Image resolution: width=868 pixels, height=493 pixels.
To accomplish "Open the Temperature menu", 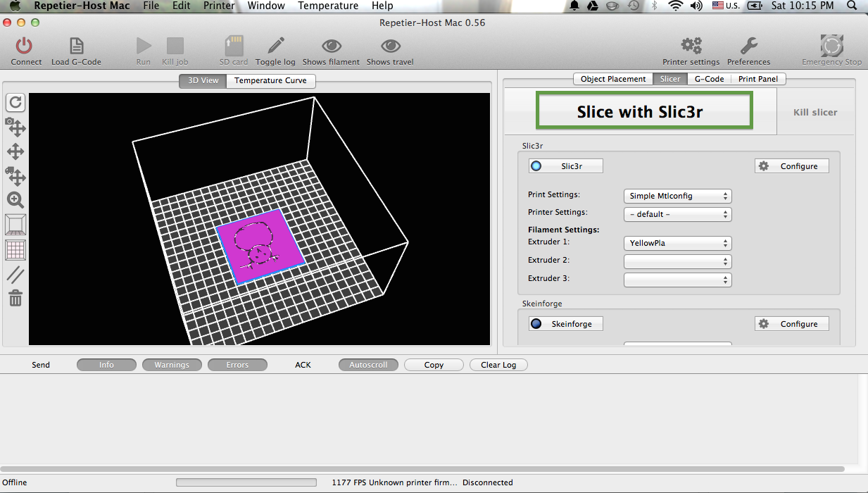I will click(x=328, y=6).
